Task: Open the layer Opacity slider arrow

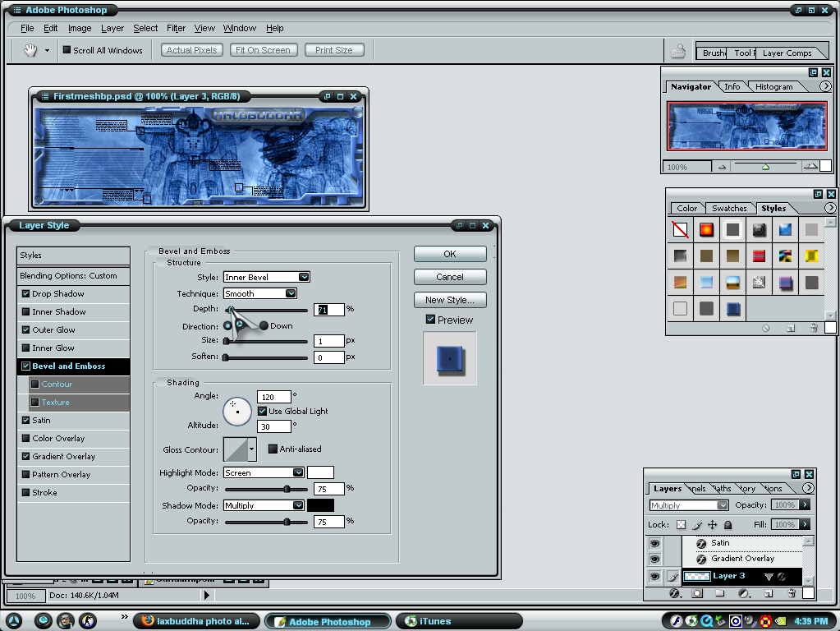Action: 805,505
